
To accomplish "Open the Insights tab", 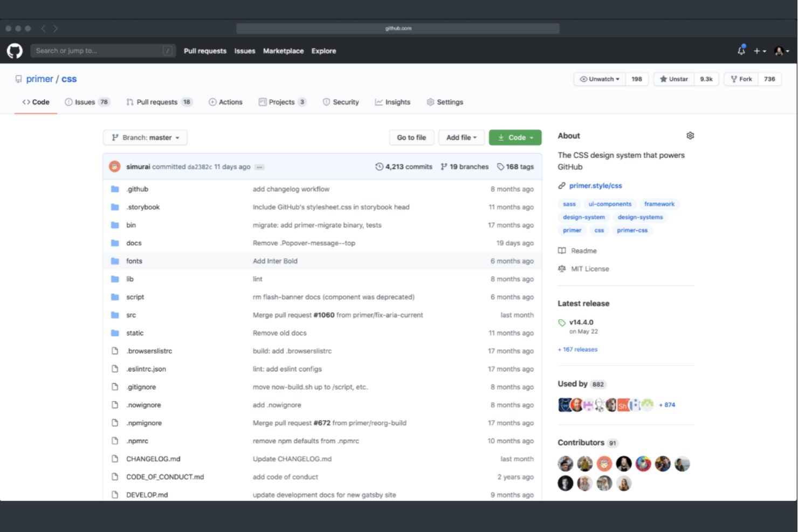I will [x=393, y=102].
